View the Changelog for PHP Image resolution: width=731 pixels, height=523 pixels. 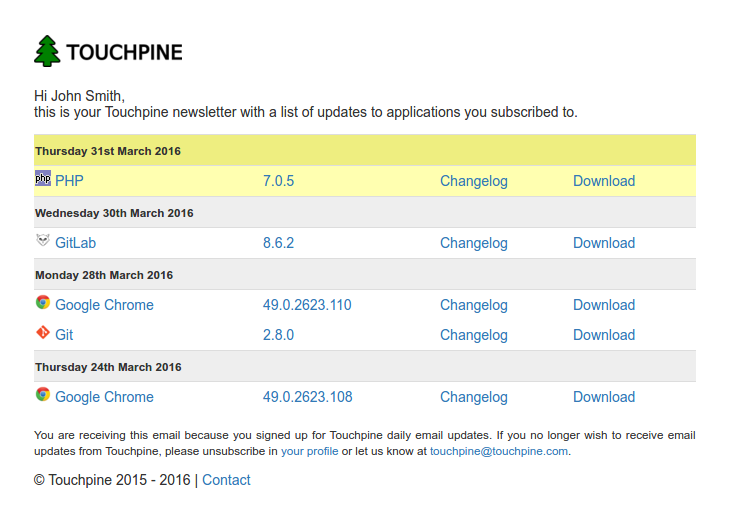point(473,181)
